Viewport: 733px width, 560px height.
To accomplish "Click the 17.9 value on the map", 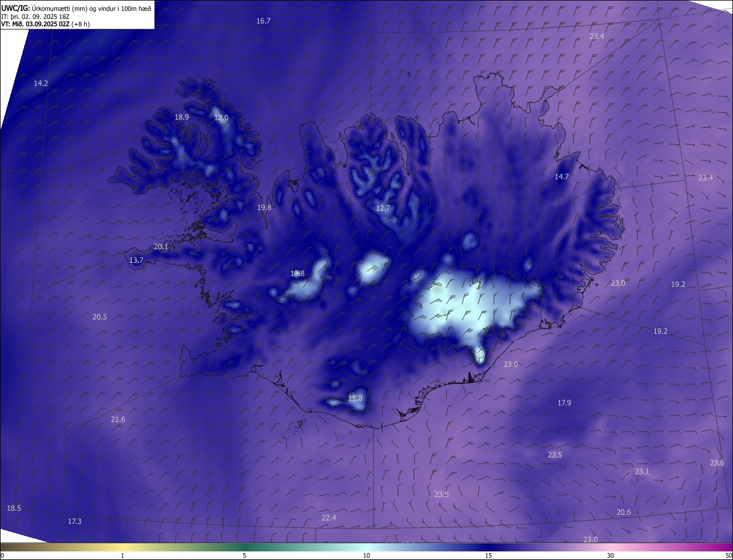I will tap(564, 403).
